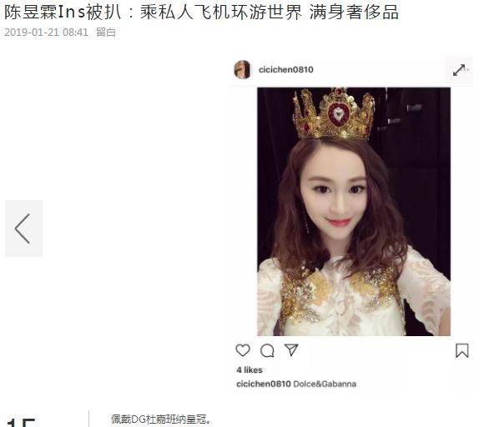Click the 2019-01-21 08:41 timestamp
504x427 pixels.
46,33
